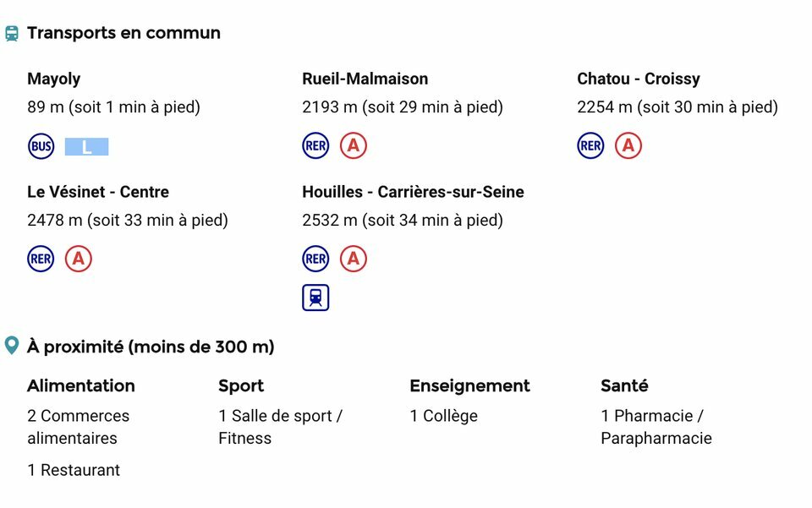
Task: Click the red A badge under Chatou - Croissy
Action: click(628, 146)
